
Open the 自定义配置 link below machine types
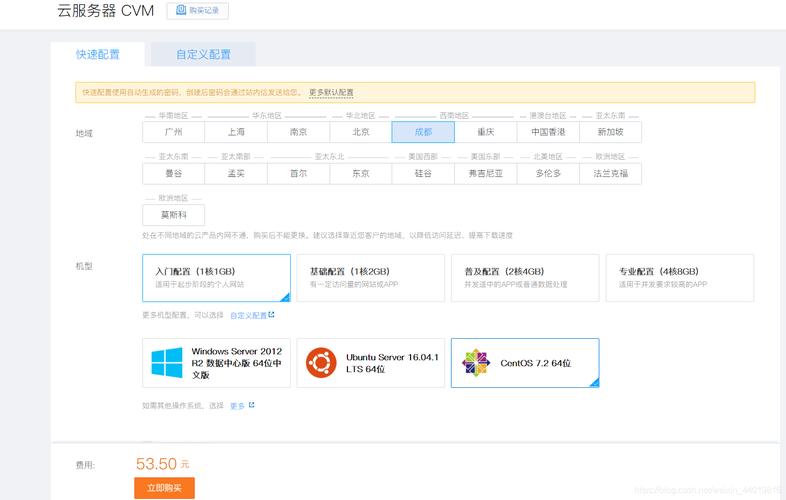tap(252, 315)
